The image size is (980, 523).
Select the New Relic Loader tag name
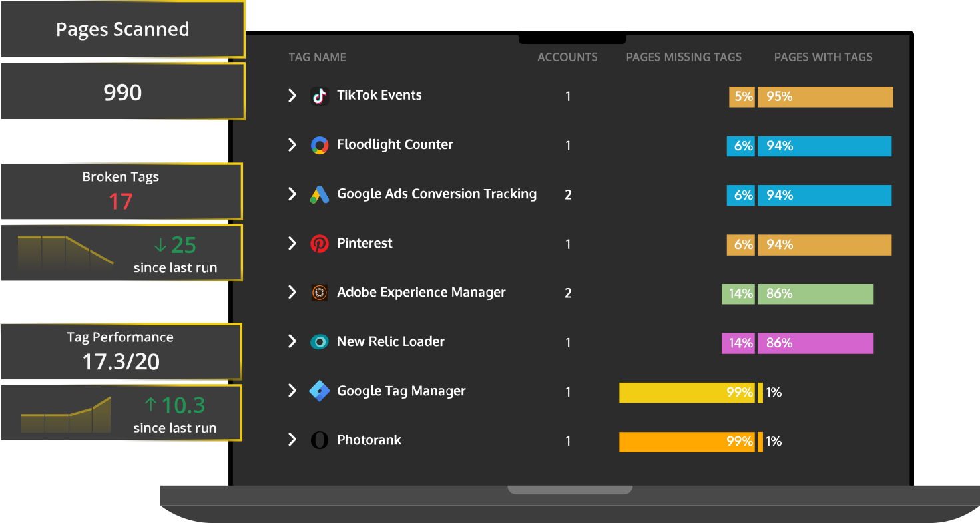point(391,341)
